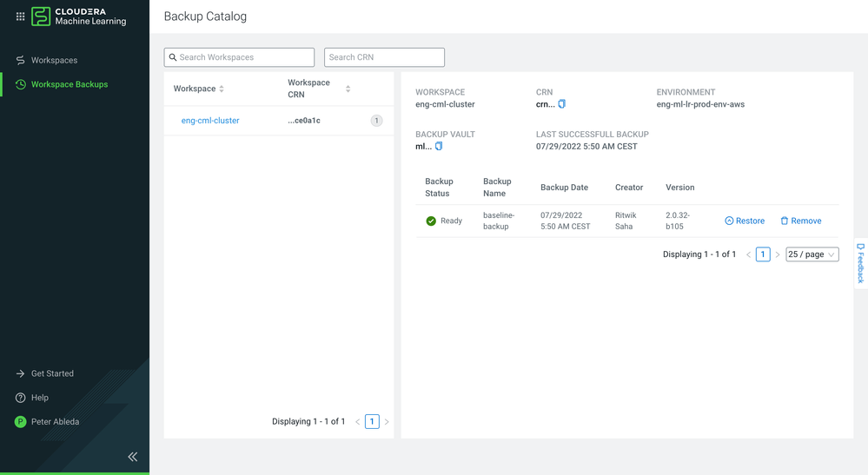The height and width of the screenshot is (475, 868).
Task: Open Get Started from sidebar
Action: point(52,373)
